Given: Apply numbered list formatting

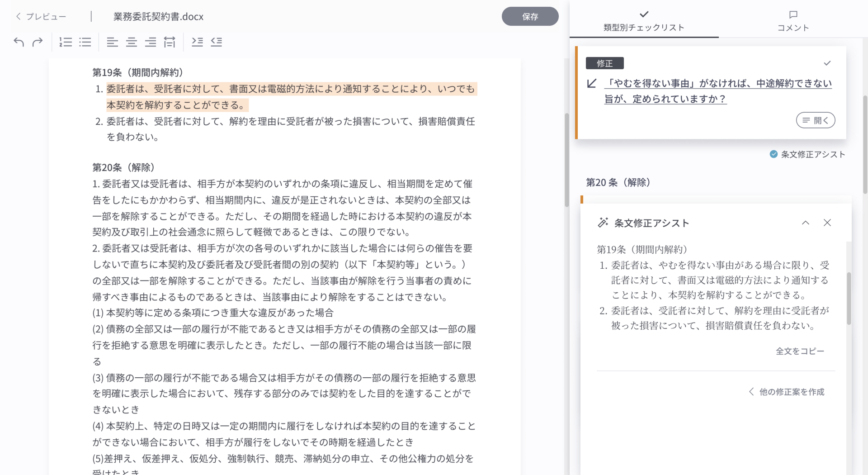Looking at the screenshot, I should tap(66, 42).
